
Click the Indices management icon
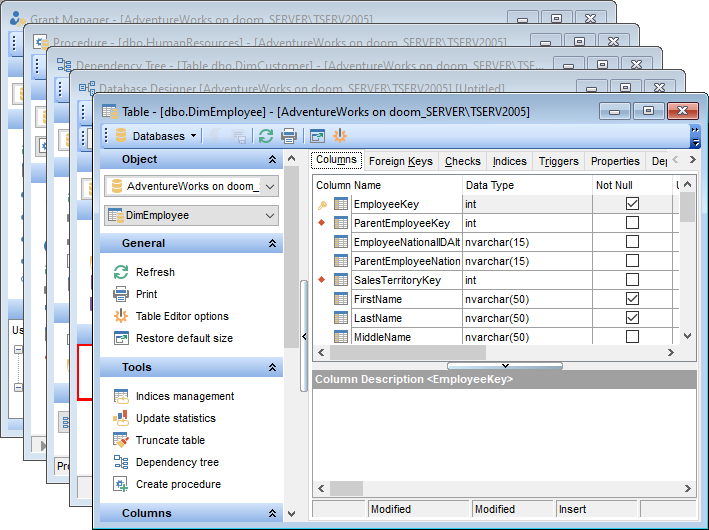coord(121,396)
